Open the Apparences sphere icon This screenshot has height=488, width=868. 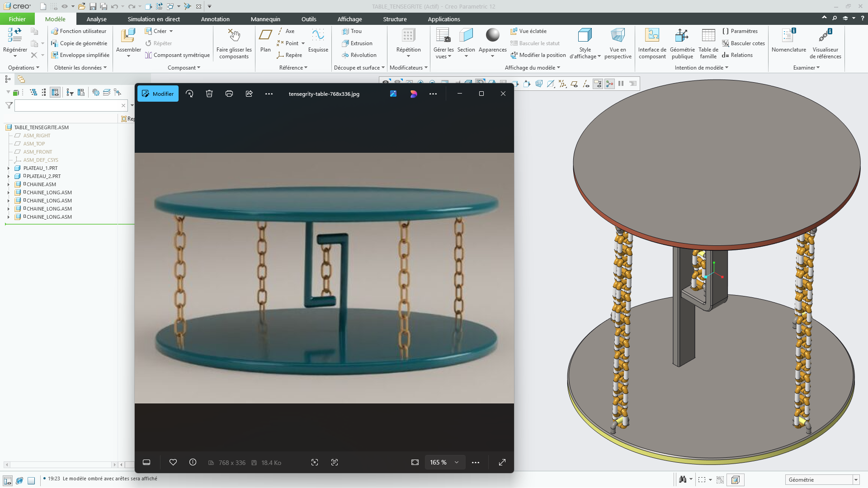[492, 35]
